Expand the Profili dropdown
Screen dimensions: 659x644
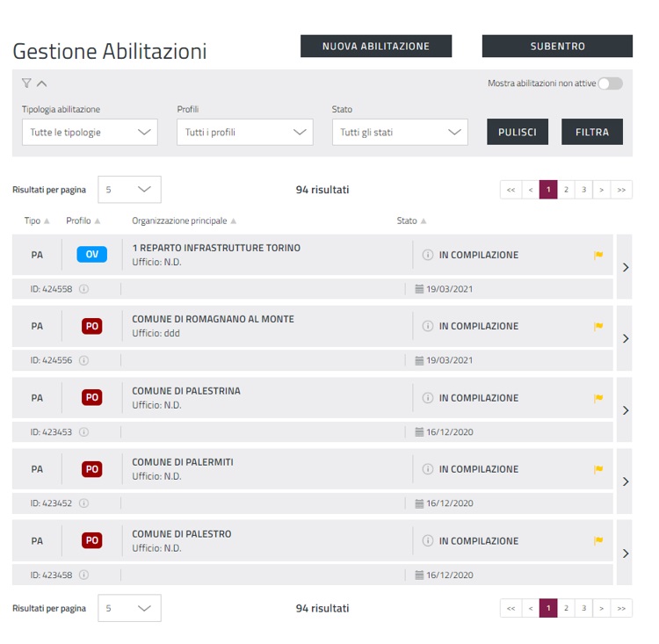point(244,133)
